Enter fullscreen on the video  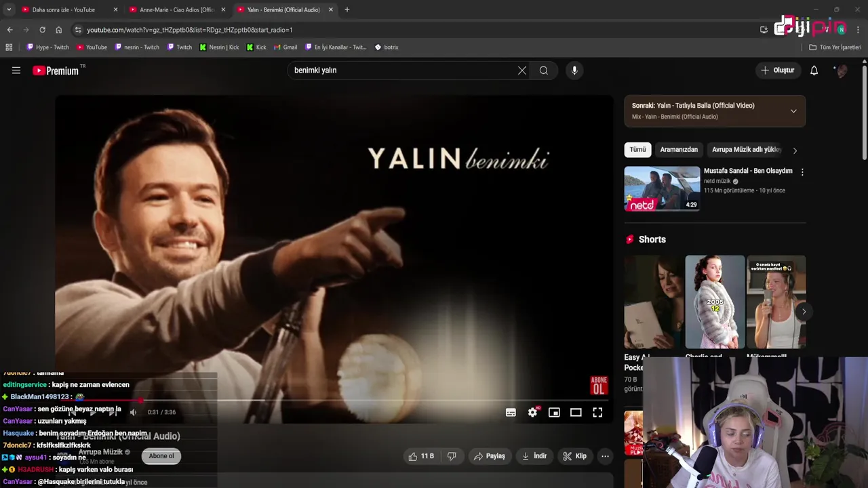click(597, 412)
